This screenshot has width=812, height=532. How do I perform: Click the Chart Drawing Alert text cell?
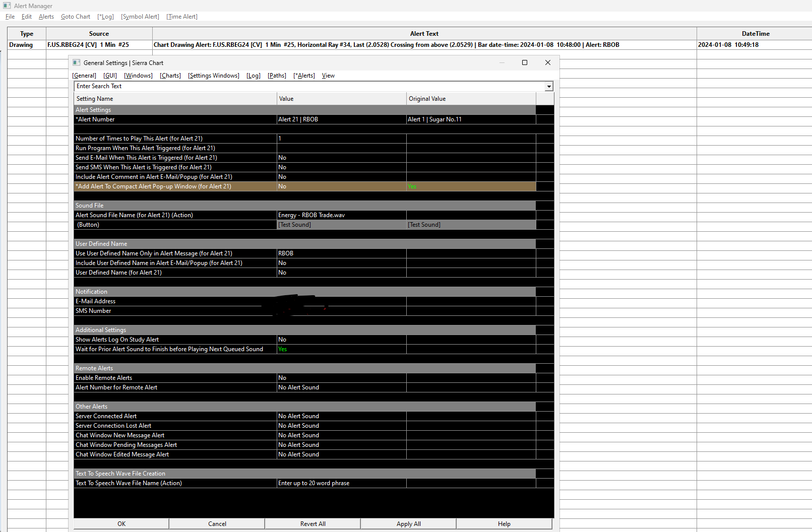coord(424,45)
